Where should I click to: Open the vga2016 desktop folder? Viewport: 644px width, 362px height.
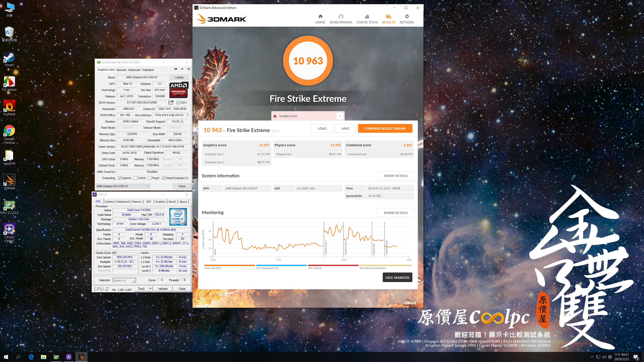pos(9,158)
